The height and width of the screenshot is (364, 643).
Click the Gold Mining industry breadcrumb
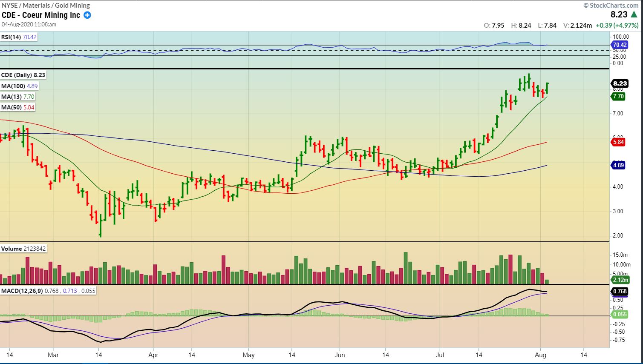click(x=72, y=6)
